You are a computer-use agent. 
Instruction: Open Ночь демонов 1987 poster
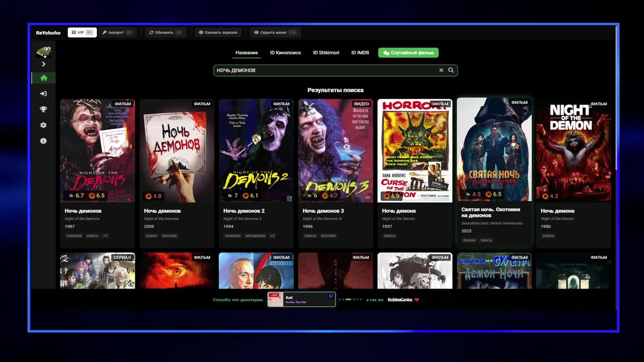[x=98, y=150]
